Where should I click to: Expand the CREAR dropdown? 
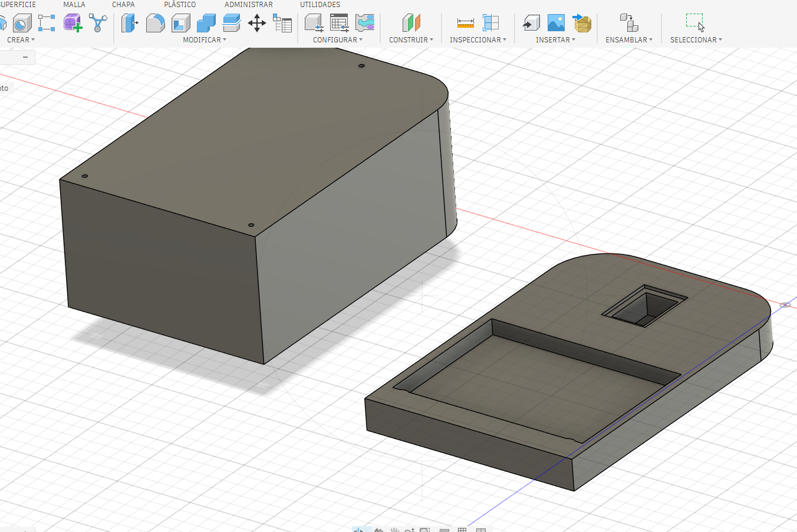(x=21, y=40)
